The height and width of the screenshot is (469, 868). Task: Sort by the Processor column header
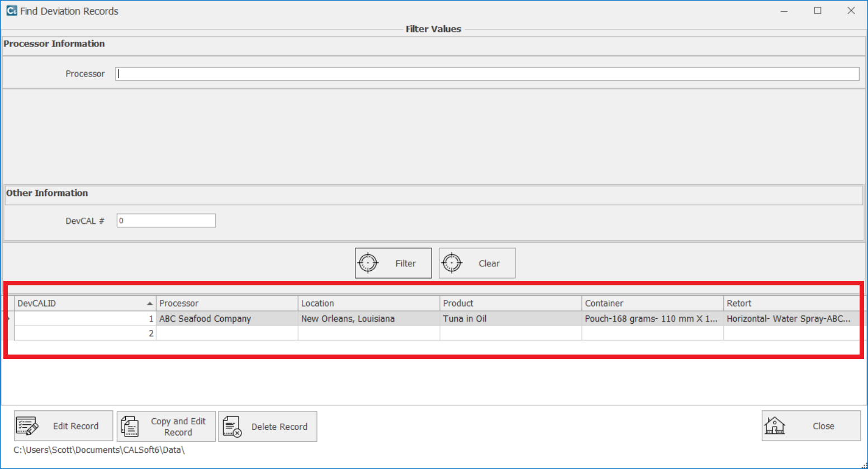pyautogui.click(x=226, y=303)
